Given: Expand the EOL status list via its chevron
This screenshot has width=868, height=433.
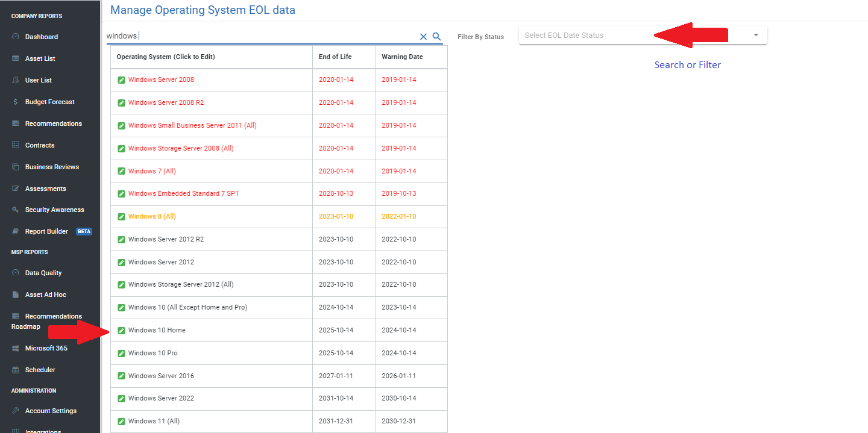Looking at the screenshot, I should point(755,35).
